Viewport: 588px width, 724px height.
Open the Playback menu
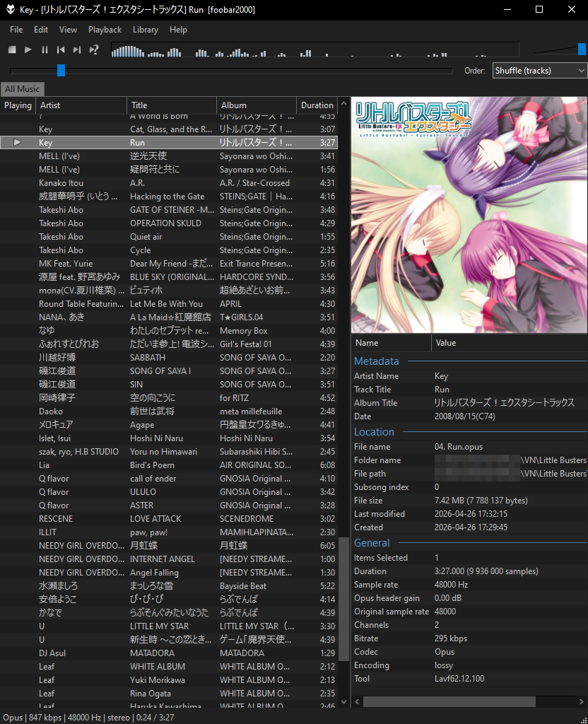pyautogui.click(x=105, y=30)
